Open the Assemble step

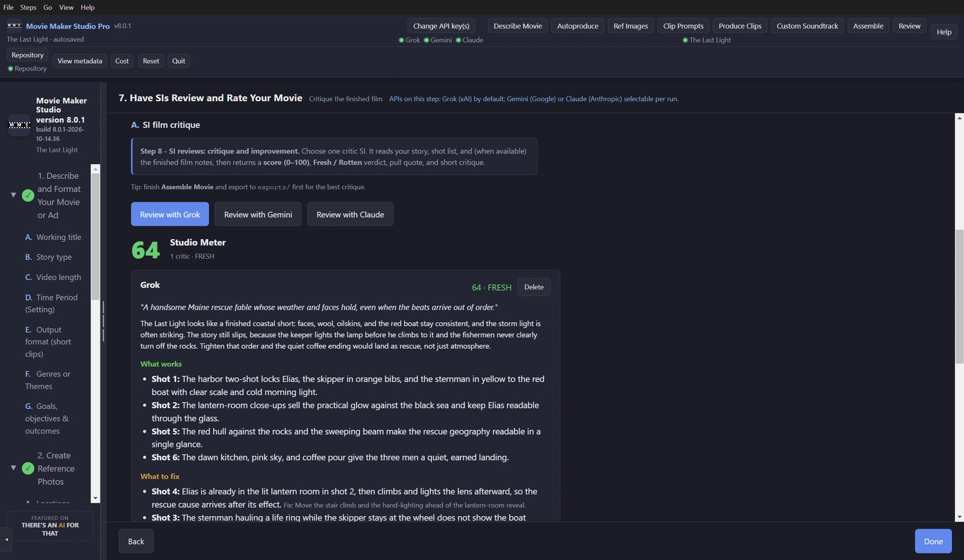pyautogui.click(x=868, y=26)
